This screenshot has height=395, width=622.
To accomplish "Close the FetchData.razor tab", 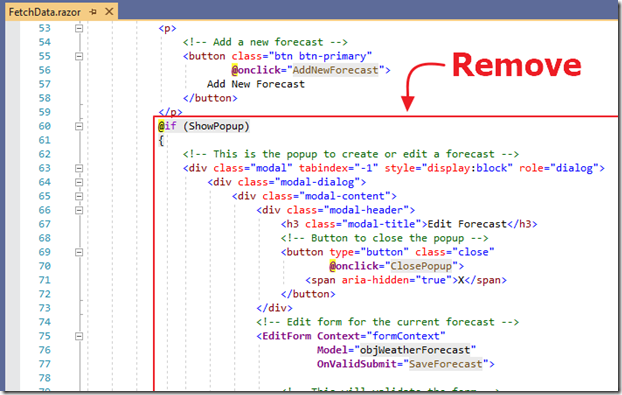I will click(109, 12).
